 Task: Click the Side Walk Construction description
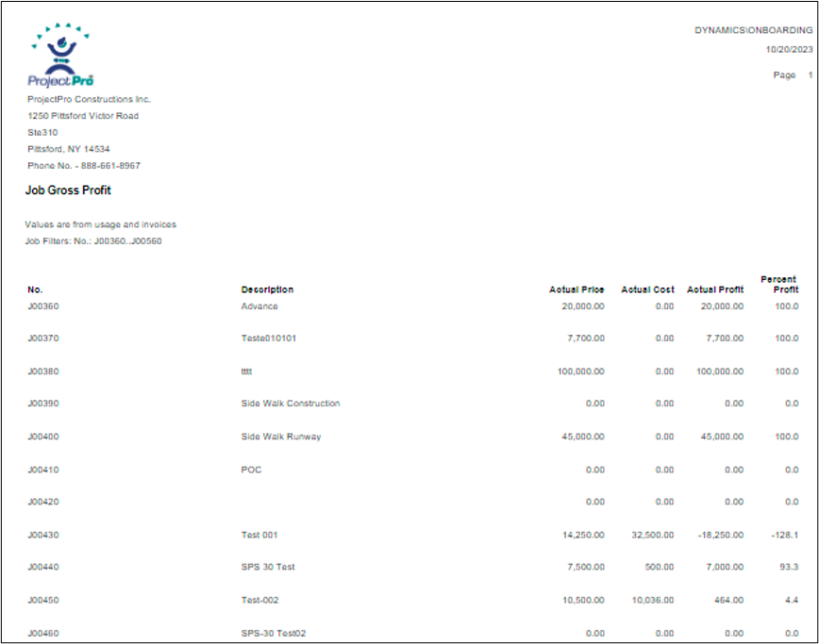point(291,404)
